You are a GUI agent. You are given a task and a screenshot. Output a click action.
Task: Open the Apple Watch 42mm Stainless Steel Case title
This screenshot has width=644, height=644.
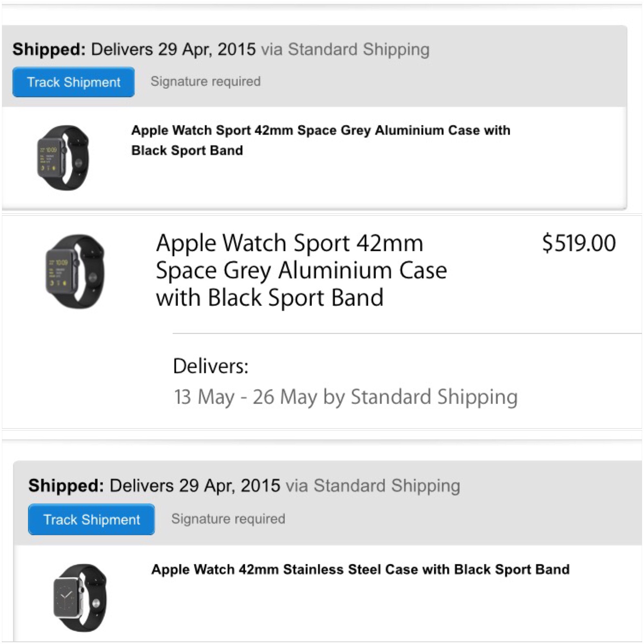tap(360, 569)
